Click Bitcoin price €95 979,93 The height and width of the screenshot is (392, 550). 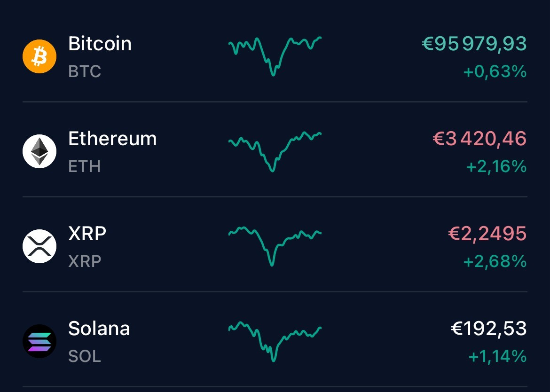pos(474,44)
